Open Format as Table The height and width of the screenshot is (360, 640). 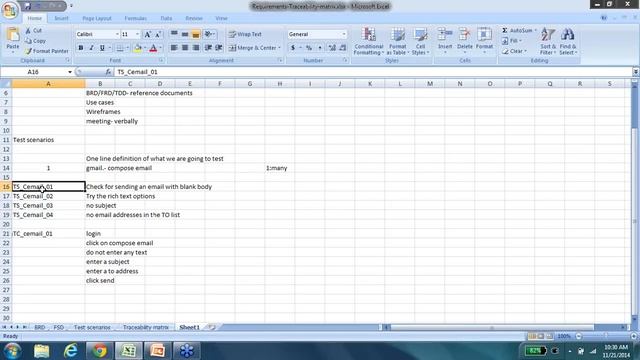click(398, 41)
